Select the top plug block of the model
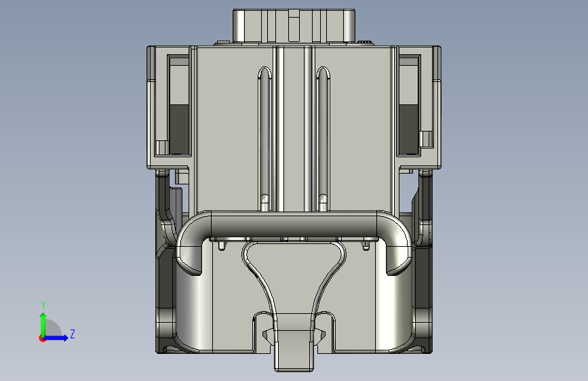 (294, 26)
